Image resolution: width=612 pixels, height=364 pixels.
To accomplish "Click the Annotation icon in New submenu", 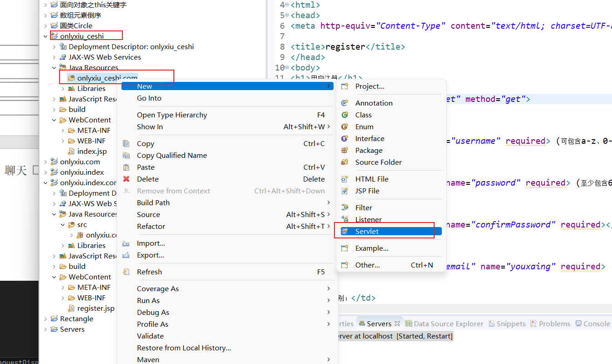I will [x=344, y=103].
